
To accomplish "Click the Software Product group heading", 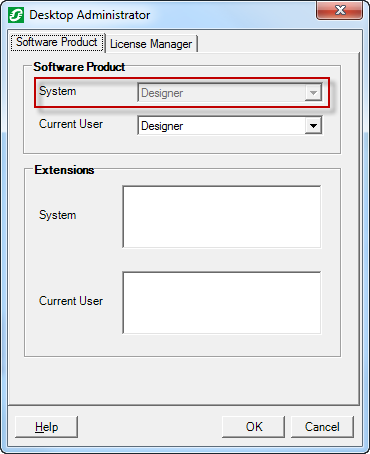I will coord(79,67).
